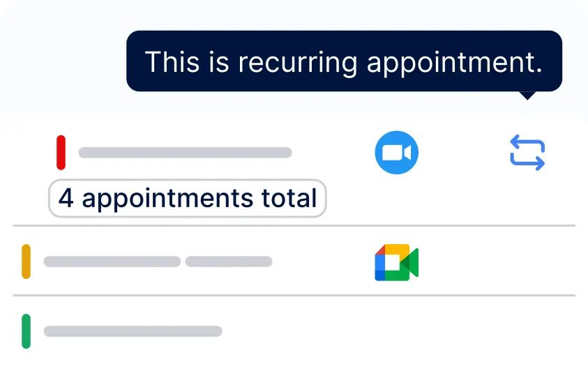Click the Zoom video meeting icon
588x392 pixels.
[x=396, y=153]
